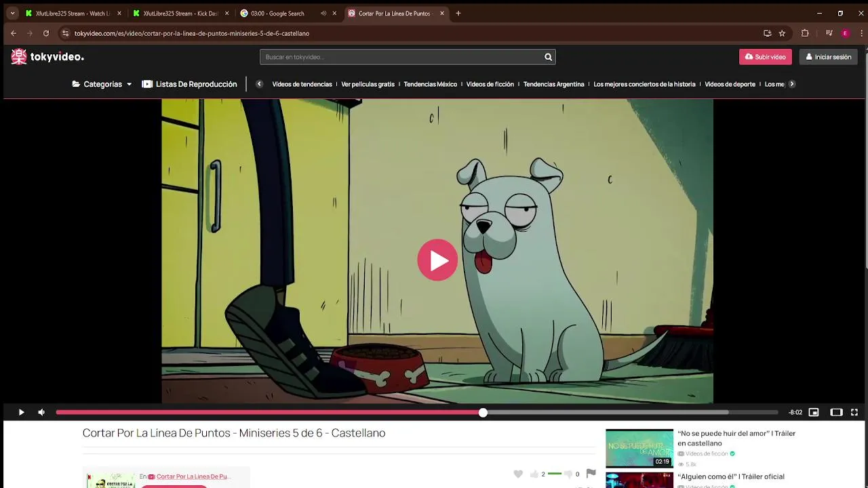Click the search magnifier icon

pos(548,57)
